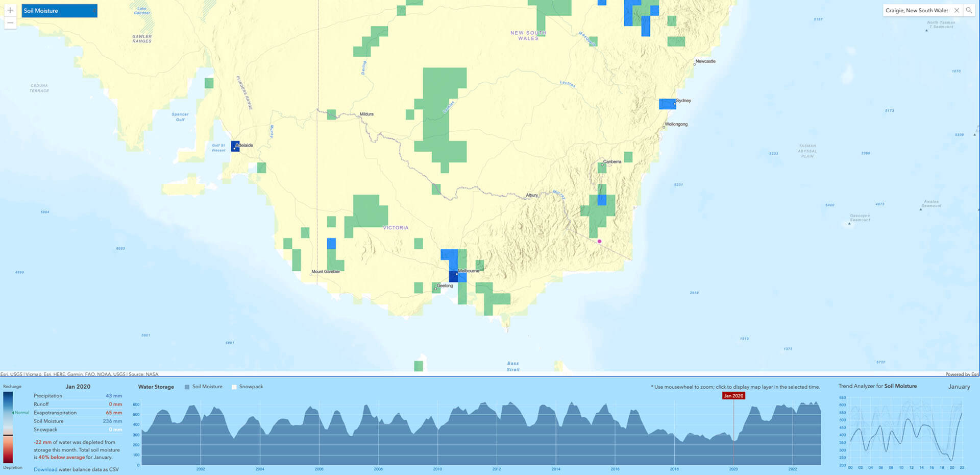This screenshot has width=980, height=475.
Task: Click the blue cell beside Sydney
Action: click(667, 104)
